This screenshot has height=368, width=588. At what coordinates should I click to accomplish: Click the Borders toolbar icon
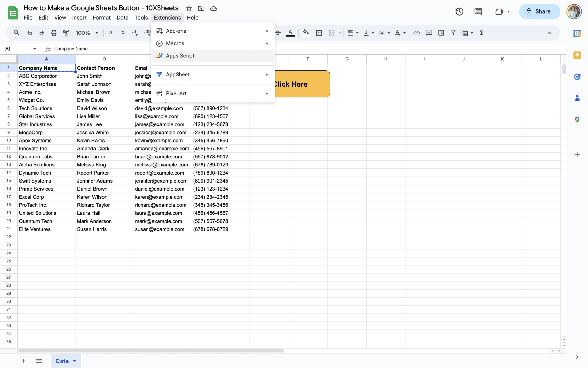[x=319, y=33]
